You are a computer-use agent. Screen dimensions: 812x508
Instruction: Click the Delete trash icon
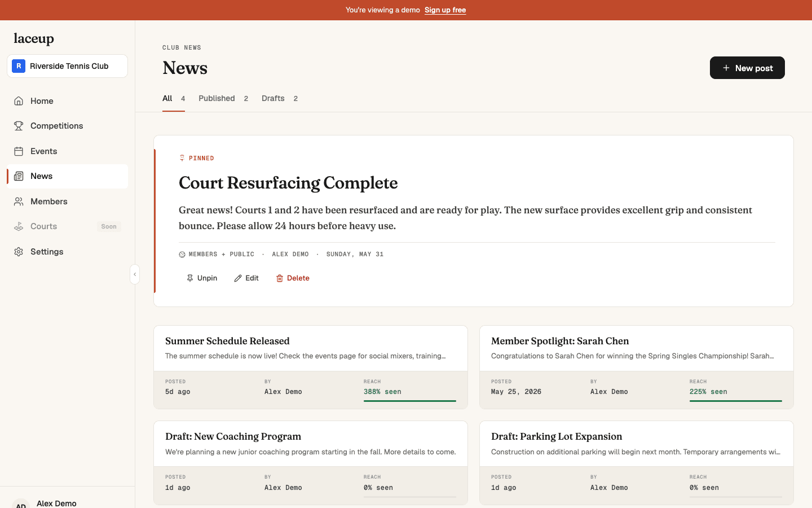pyautogui.click(x=280, y=278)
